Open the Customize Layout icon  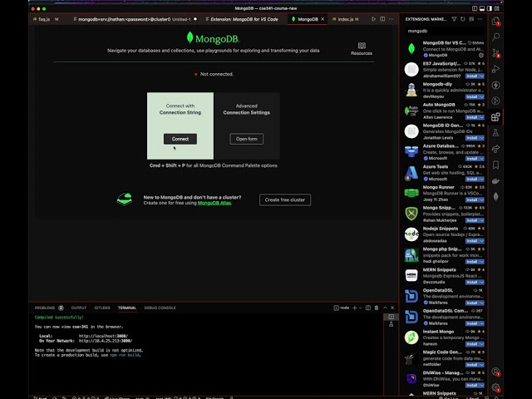(x=497, y=8)
